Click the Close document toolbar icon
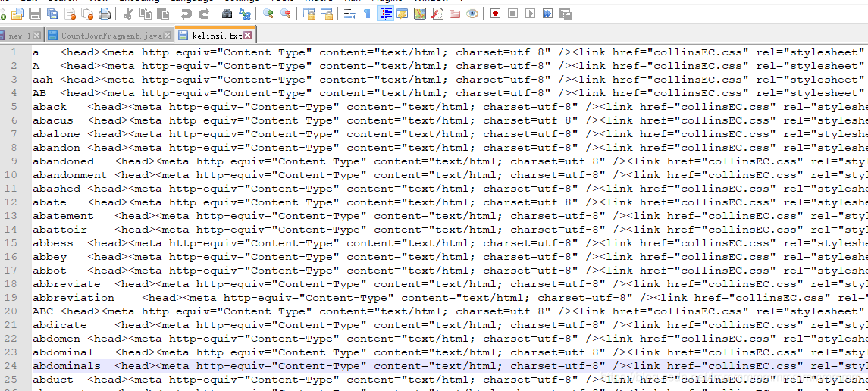This screenshot has width=868, height=391. coord(70,14)
